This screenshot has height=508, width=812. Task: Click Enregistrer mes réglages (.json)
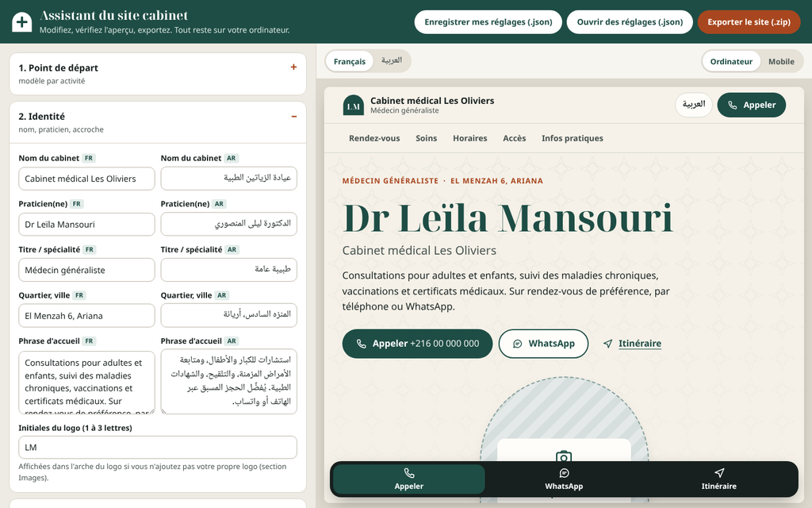(488, 21)
